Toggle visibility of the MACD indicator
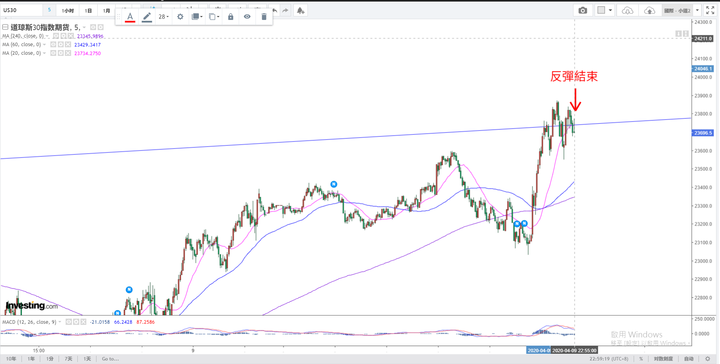The height and width of the screenshot is (364, 720). click(69, 322)
